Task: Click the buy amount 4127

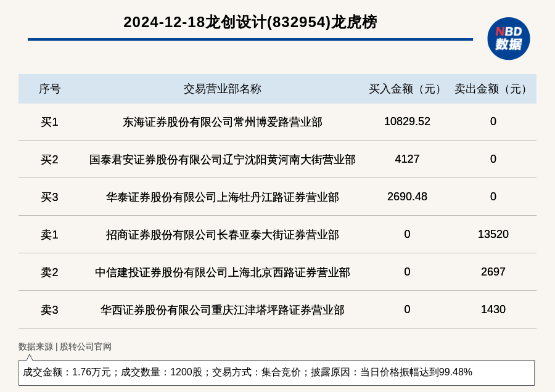Action: pos(407,159)
